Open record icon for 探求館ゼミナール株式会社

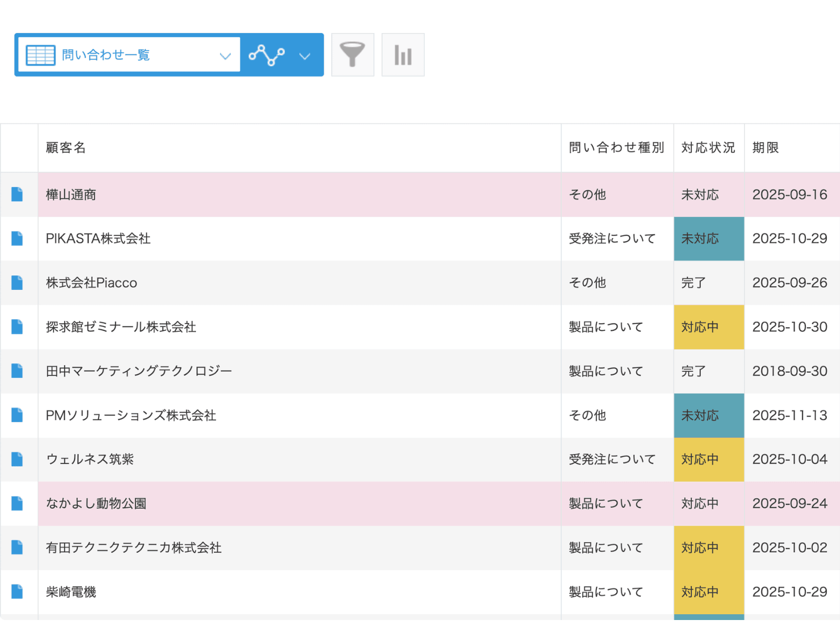pos(17,327)
